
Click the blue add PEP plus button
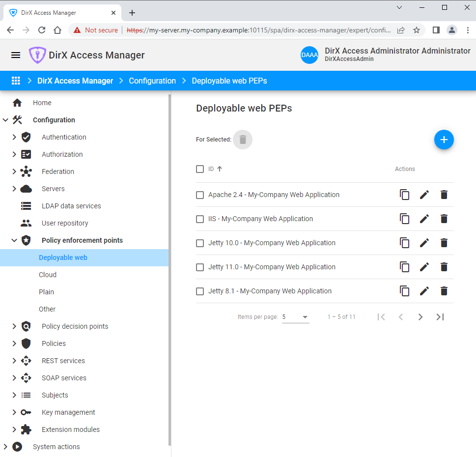(x=444, y=140)
